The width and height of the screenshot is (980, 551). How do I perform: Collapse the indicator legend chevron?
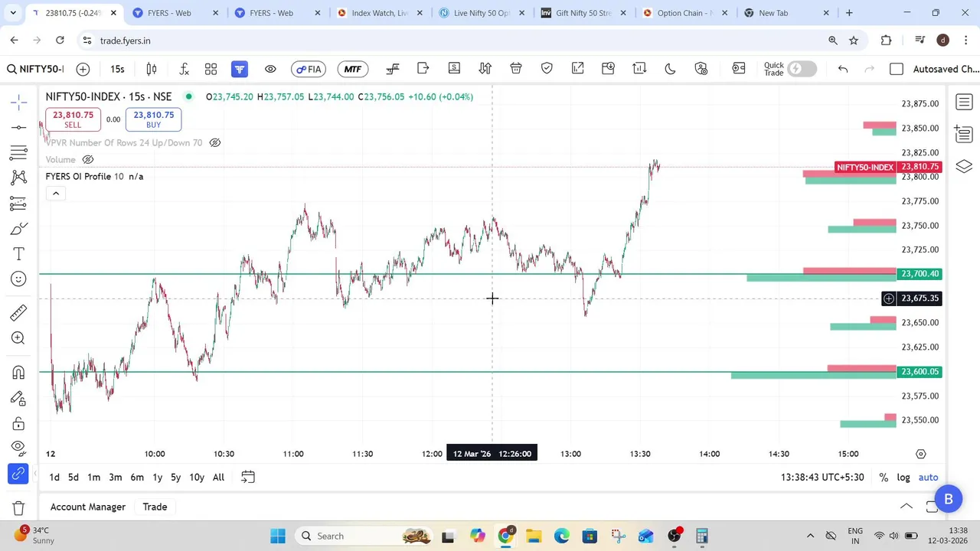pos(56,194)
